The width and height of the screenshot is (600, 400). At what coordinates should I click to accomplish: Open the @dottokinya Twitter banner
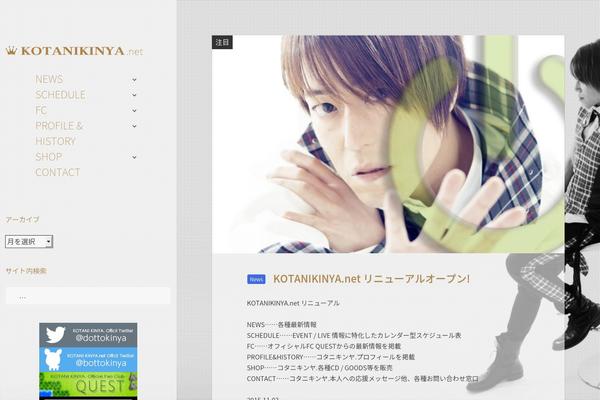tap(88, 335)
